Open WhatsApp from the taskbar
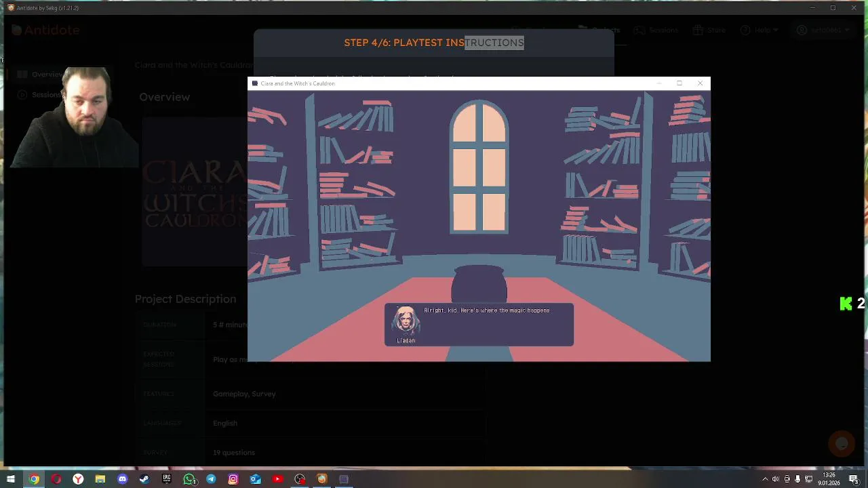This screenshot has width=868, height=488. [x=189, y=479]
